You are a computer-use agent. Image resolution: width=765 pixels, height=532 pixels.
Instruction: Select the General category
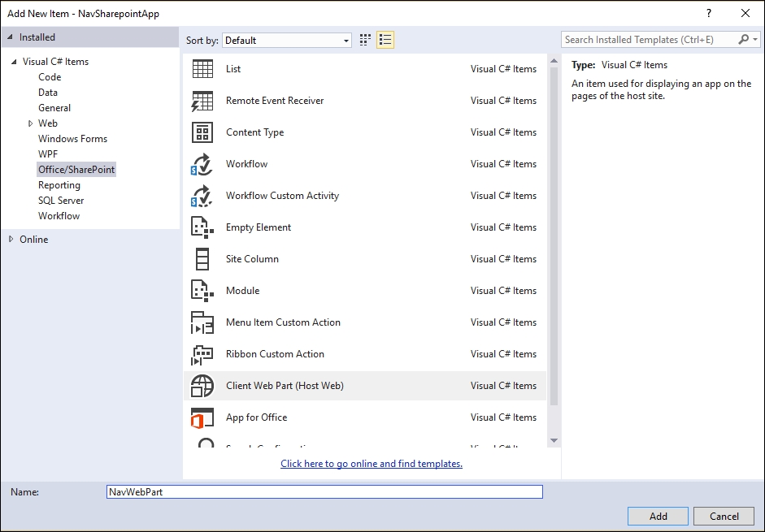(x=54, y=108)
